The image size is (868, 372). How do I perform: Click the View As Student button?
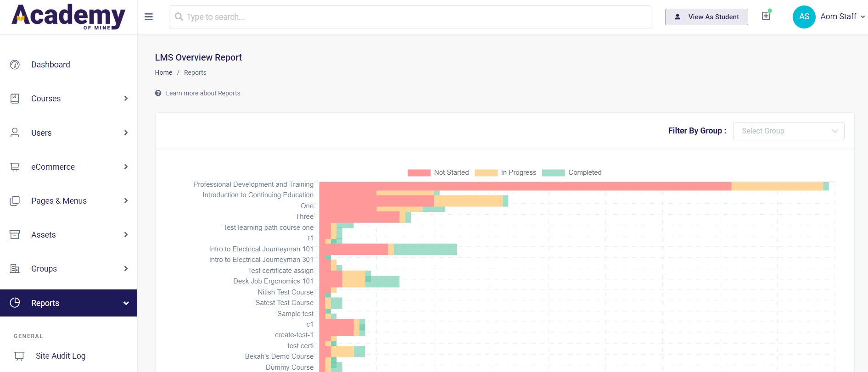click(x=706, y=17)
